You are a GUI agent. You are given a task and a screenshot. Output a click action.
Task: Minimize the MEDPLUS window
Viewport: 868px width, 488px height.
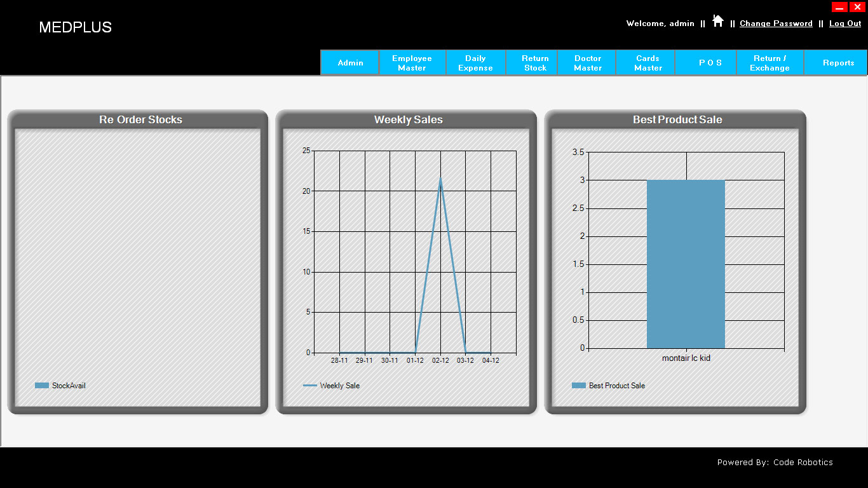click(x=839, y=7)
